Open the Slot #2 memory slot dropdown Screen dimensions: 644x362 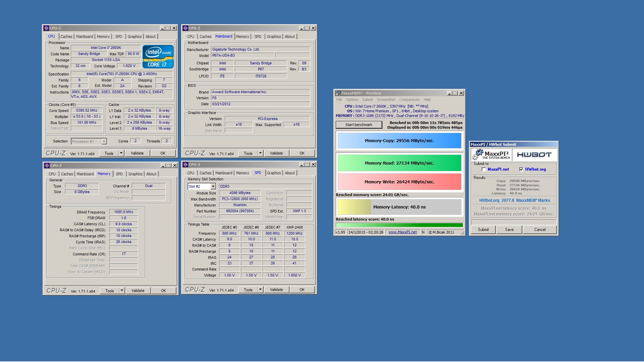tap(213, 186)
